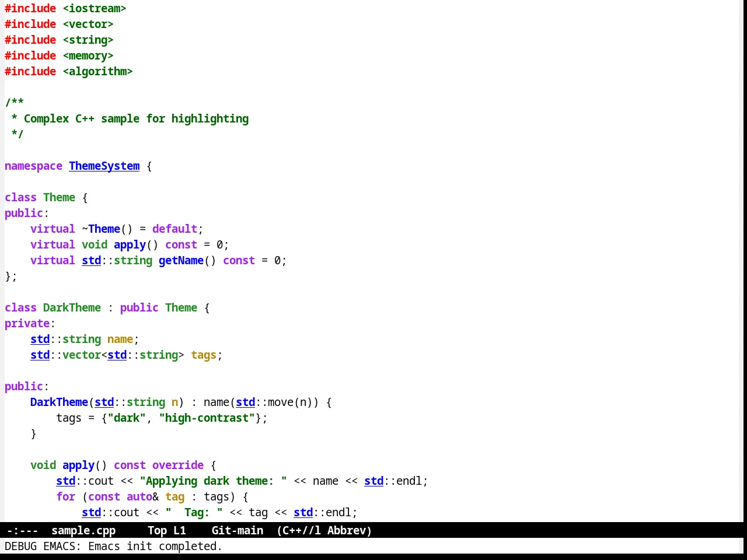Click '#include <iostream>' line
747x560 pixels.
(x=65, y=8)
